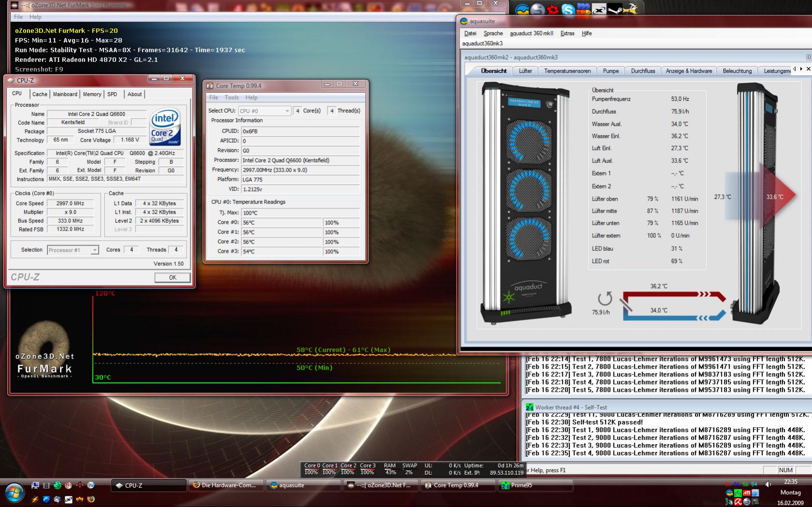Open the Lüfter tab in aquasuite

(526, 71)
